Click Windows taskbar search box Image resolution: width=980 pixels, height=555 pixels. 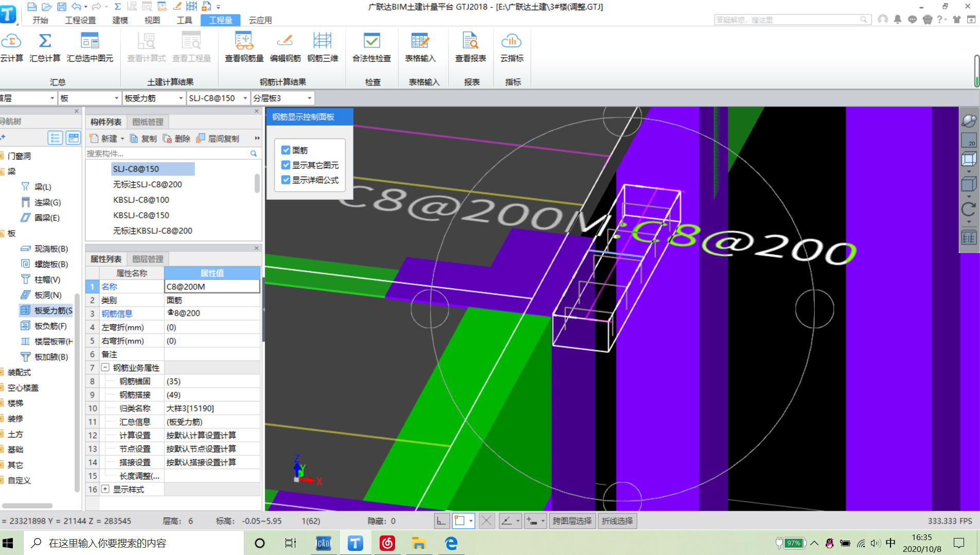134,543
